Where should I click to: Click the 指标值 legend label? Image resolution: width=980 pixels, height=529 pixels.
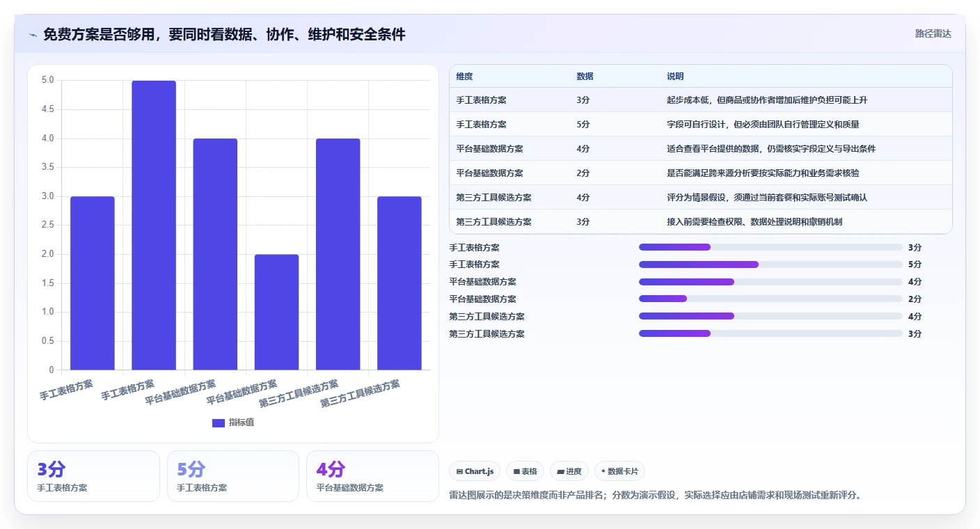(x=242, y=423)
